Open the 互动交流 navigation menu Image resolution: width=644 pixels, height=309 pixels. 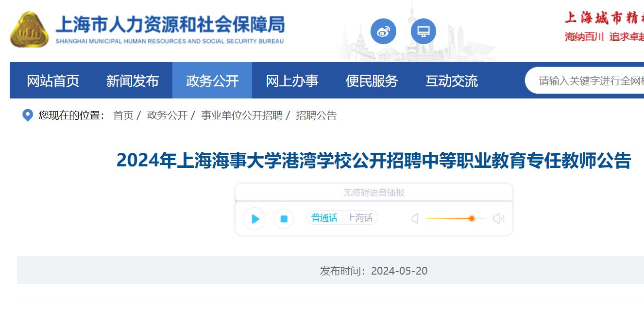tap(452, 81)
